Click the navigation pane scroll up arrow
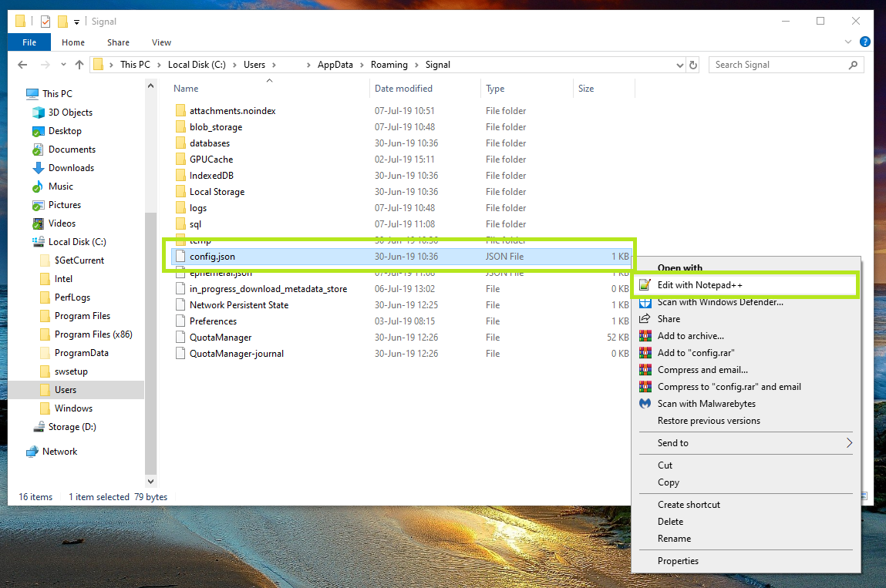This screenshot has height=588, width=886. pyautogui.click(x=150, y=86)
